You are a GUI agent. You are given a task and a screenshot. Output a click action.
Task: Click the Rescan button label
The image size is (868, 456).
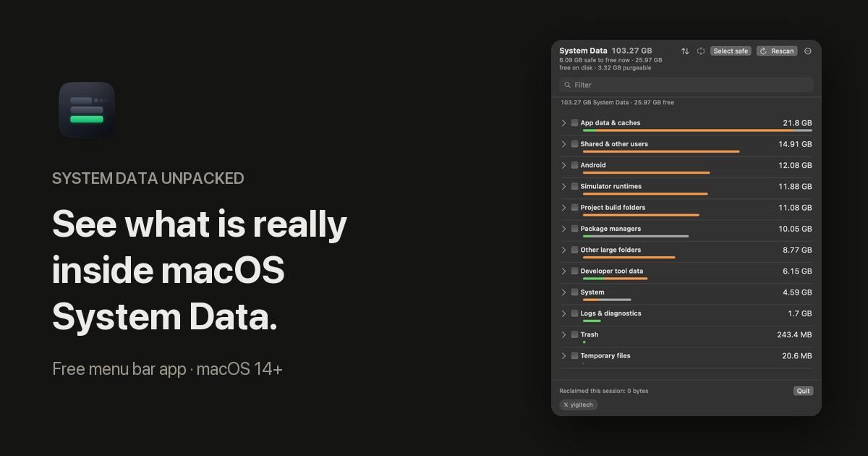tap(782, 51)
